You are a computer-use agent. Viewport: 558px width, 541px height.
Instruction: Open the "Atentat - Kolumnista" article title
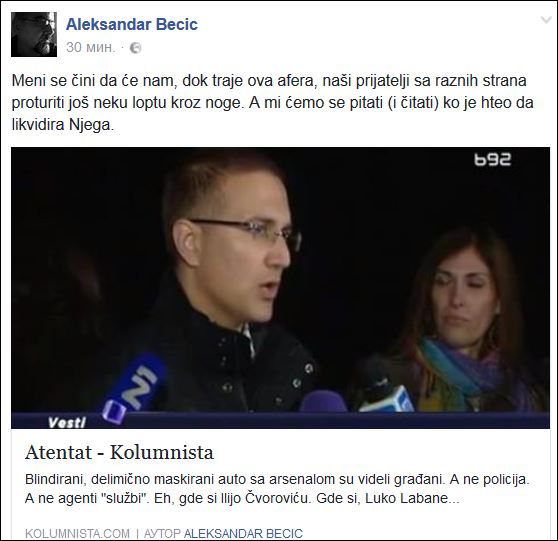119,453
